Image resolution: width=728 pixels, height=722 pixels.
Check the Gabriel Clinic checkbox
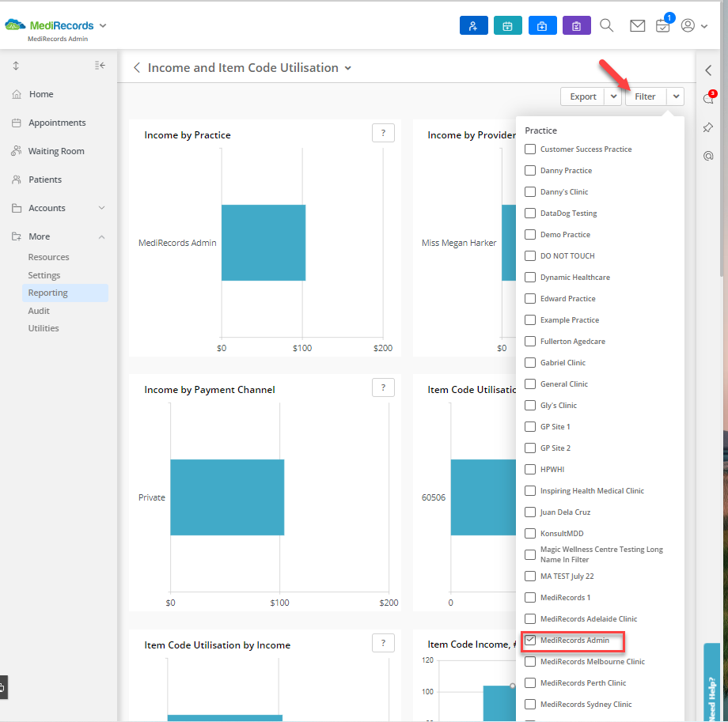tap(529, 362)
